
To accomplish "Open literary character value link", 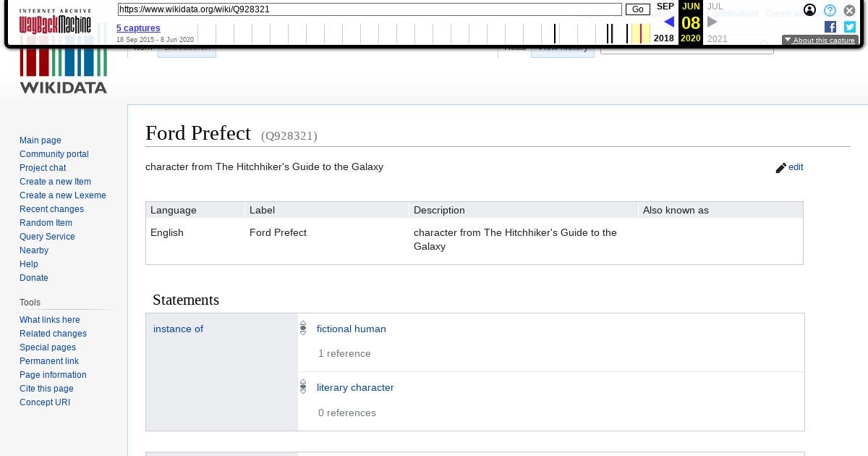I will click(x=355, y=387).
